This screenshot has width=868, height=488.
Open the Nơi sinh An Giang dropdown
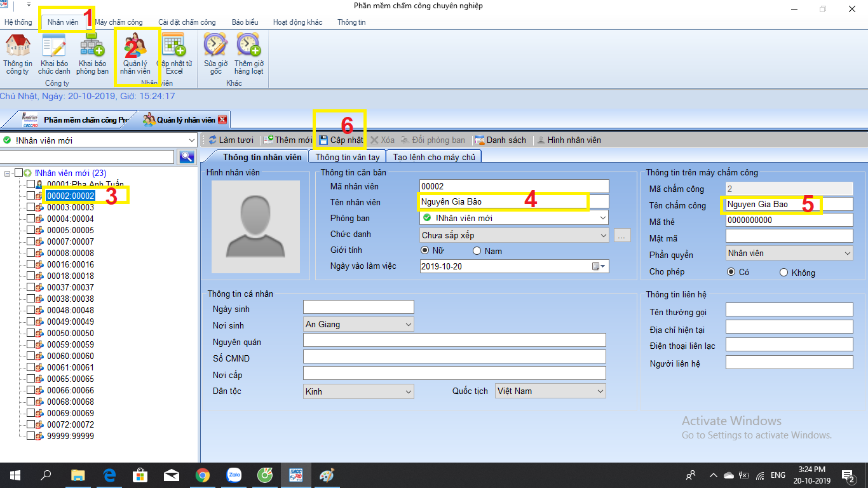[408, 325]
